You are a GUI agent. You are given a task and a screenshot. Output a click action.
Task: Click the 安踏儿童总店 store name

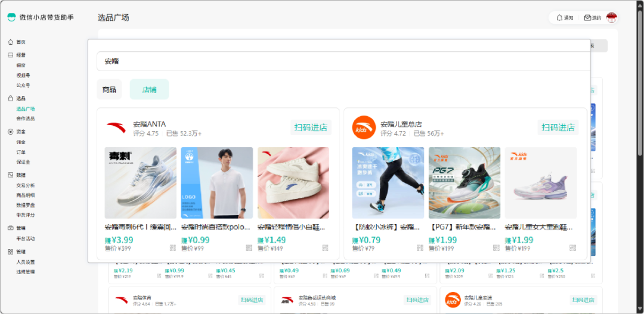click(401, 124)
